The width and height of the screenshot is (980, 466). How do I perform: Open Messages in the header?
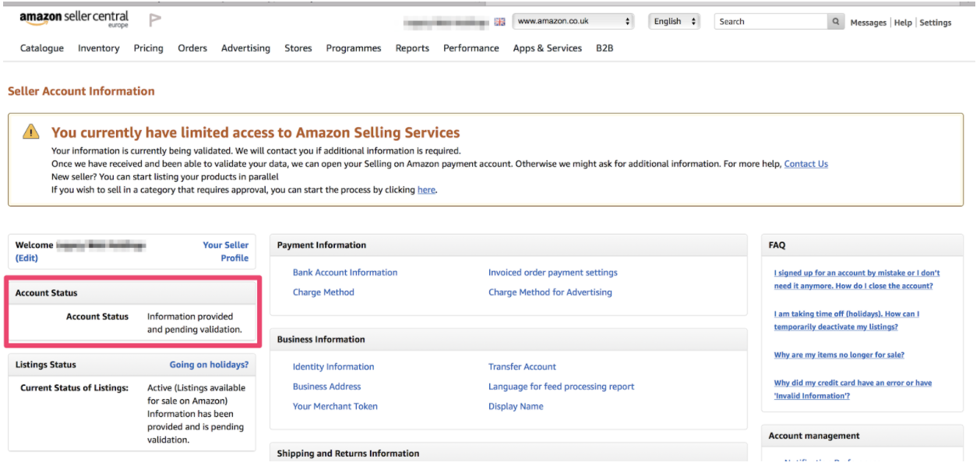(x=869, y=23)
